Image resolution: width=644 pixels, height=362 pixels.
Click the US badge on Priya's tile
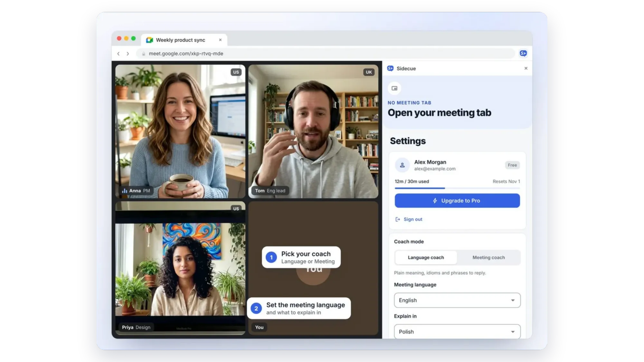click(x=236, y=209)
